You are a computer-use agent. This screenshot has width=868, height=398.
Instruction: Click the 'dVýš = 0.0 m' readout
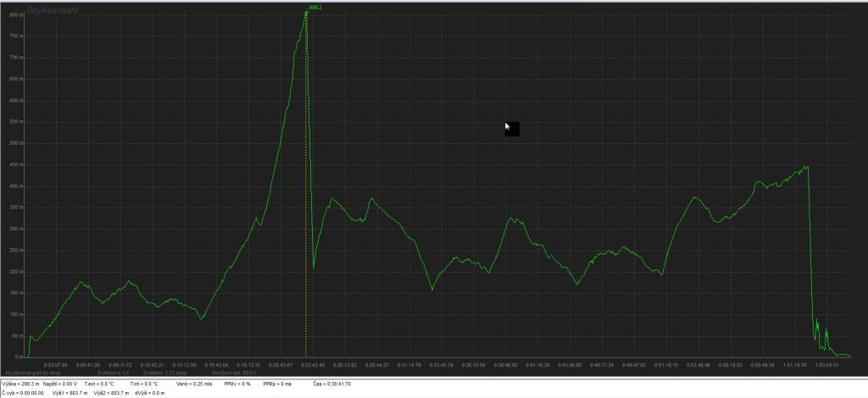coord(149,393)
